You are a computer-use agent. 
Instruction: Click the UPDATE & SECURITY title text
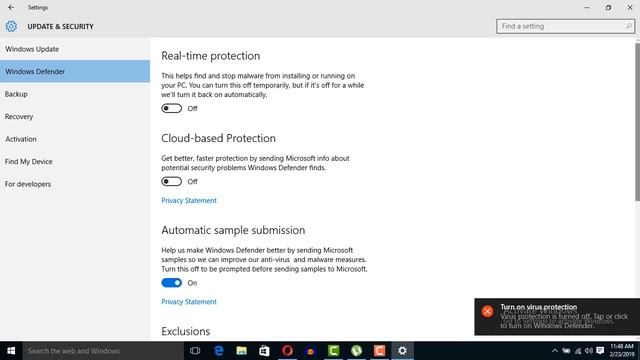(60, 27)
